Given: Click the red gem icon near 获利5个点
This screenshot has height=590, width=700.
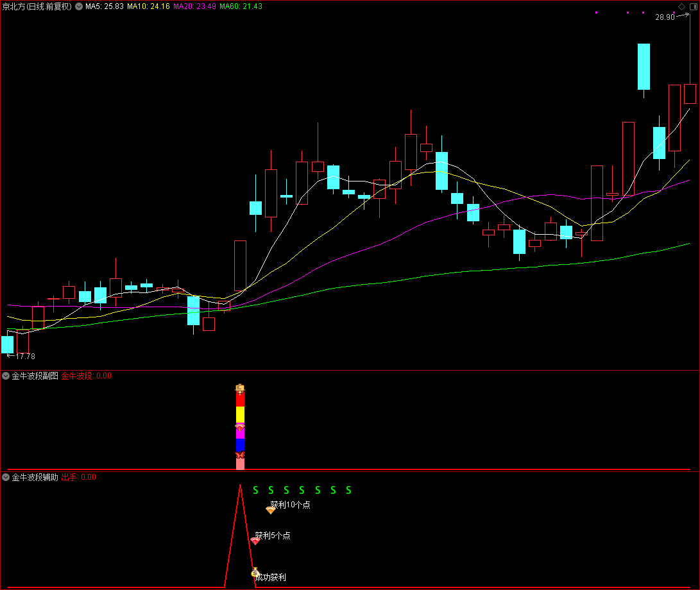Looking at the screenshot, I should coord(255,541).
